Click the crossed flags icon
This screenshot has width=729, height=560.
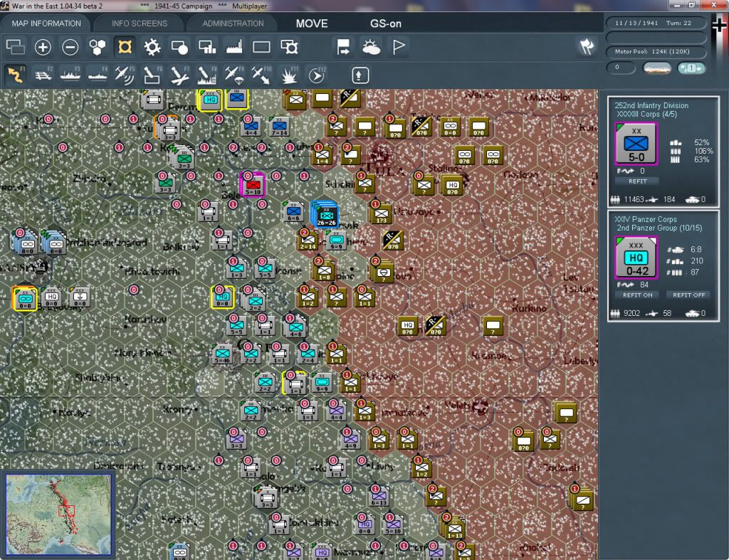[x=587, y=46]
